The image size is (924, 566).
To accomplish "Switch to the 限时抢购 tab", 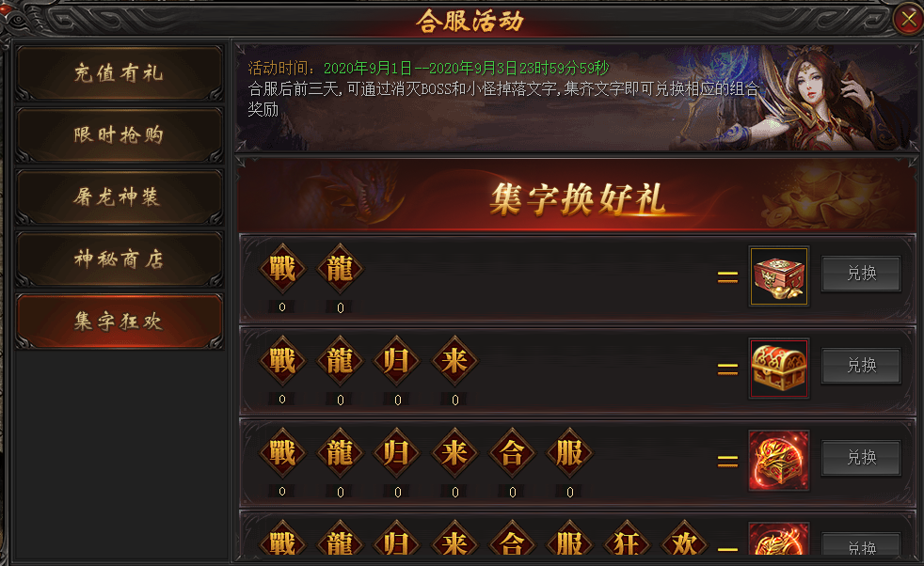I will point(119,134).
